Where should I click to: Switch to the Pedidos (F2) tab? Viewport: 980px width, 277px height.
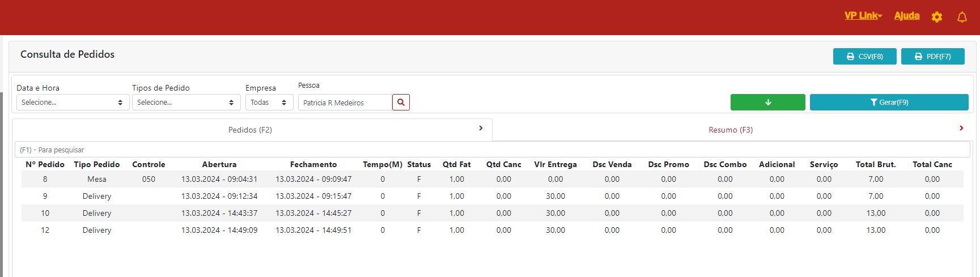pyautogui.click(x=250, y=130)
